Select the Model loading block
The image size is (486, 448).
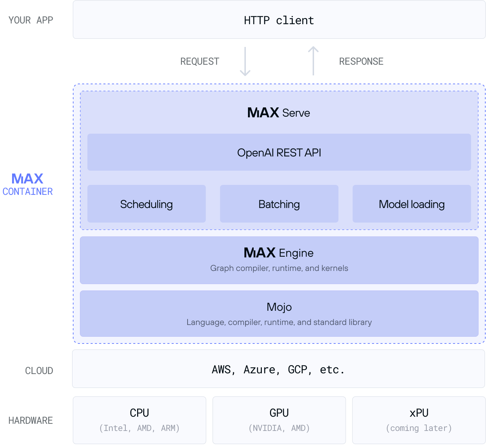pos(411,204)
